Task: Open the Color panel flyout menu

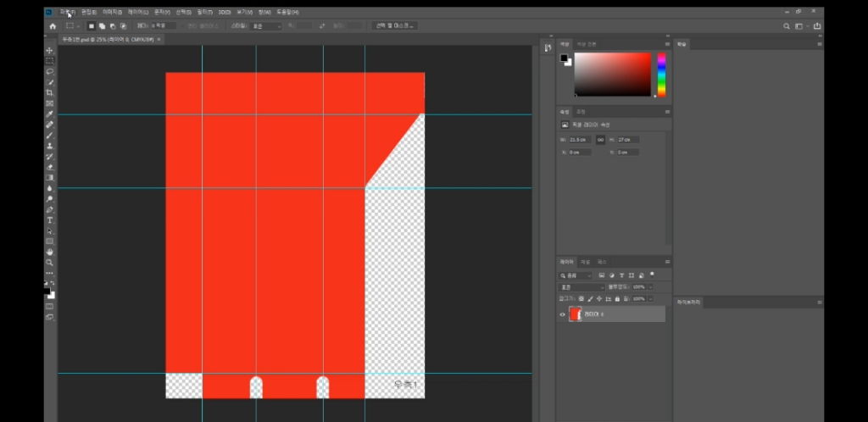Action: click(x=667, y=44)
